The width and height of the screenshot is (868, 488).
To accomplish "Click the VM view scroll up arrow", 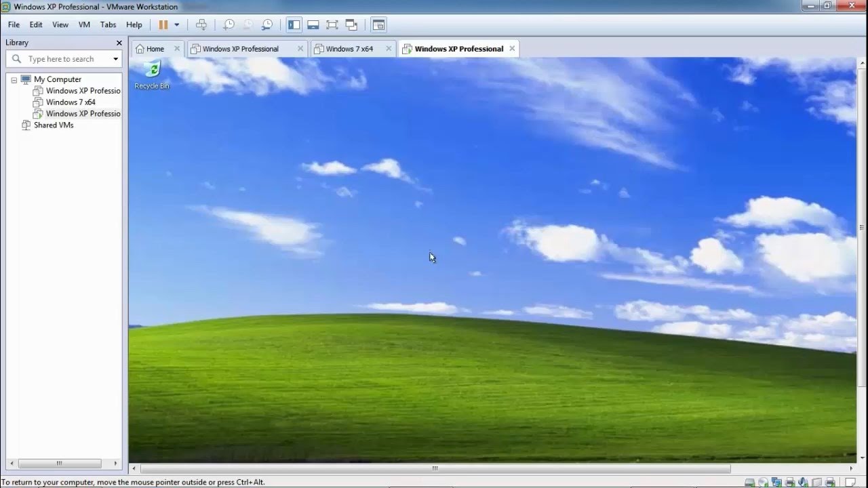I will [862, 62].
